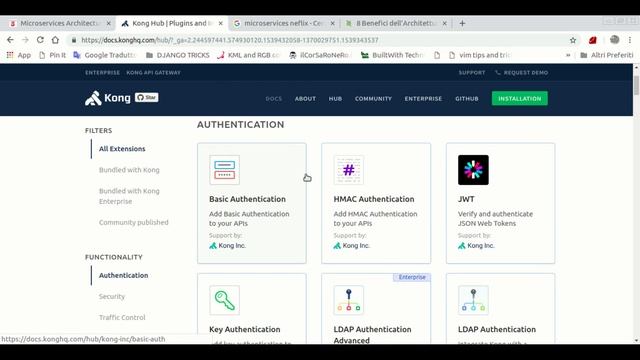Click the GitHub Star badge

pos(147,98)
